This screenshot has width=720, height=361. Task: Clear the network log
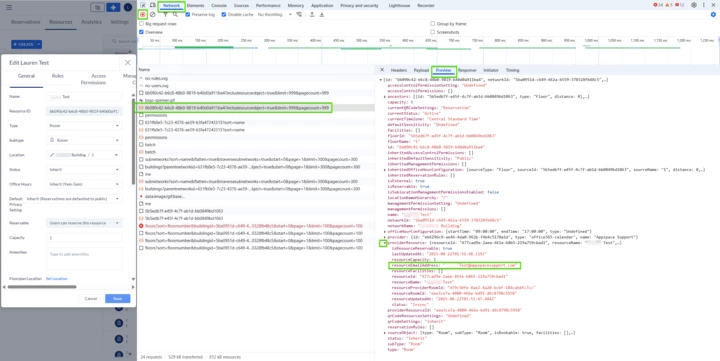click(152, 15)
